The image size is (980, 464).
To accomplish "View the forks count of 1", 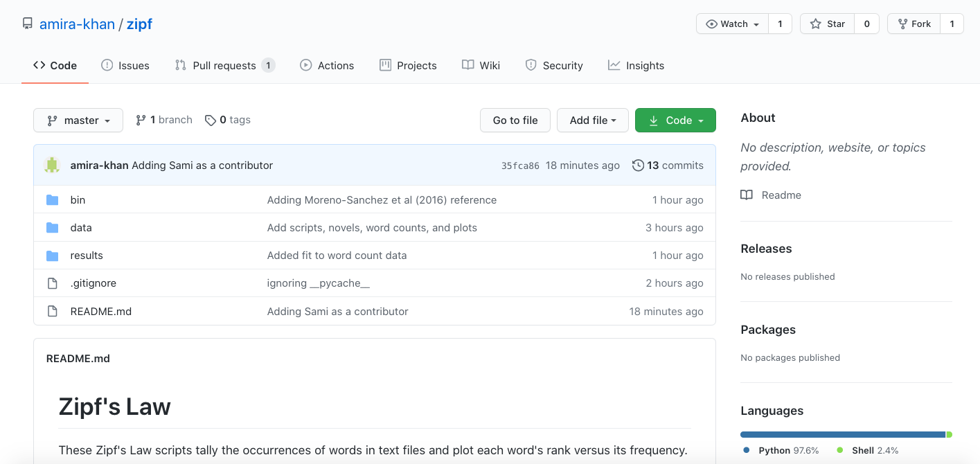I will pos(952,24).
